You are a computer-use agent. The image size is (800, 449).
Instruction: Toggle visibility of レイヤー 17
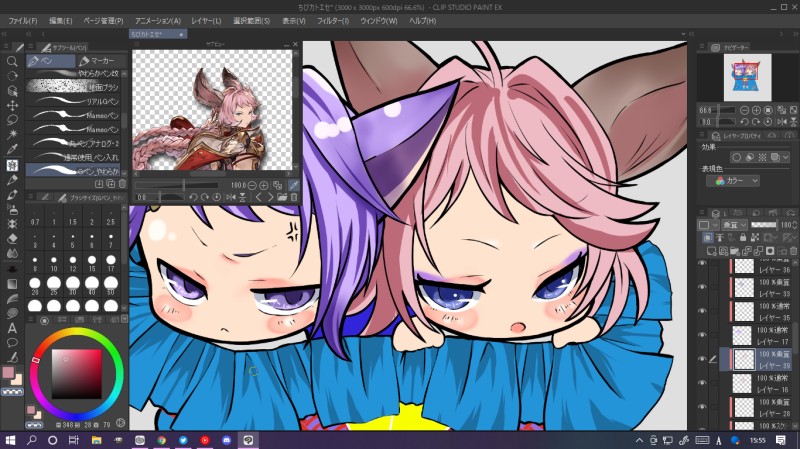tap(703, 335)
